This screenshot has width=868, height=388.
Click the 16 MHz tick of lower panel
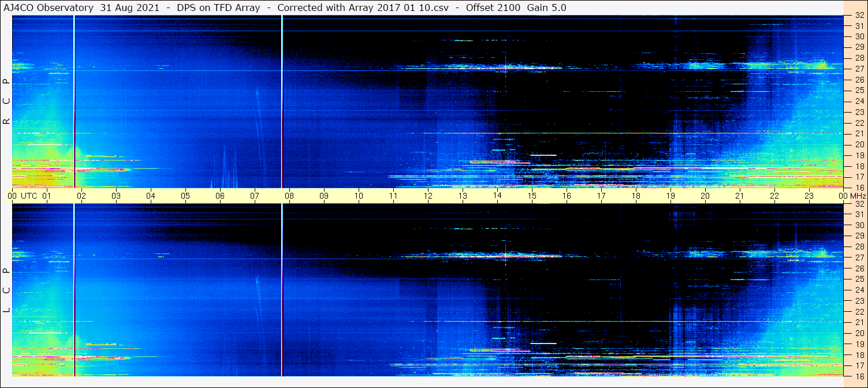click(859, 376)
